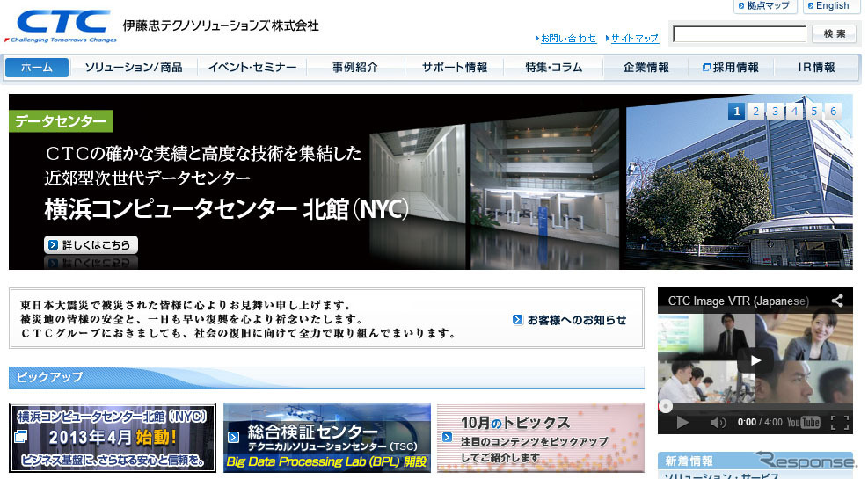Open 事例紹介 menu

pyautogui.click(x=354, y=68)
